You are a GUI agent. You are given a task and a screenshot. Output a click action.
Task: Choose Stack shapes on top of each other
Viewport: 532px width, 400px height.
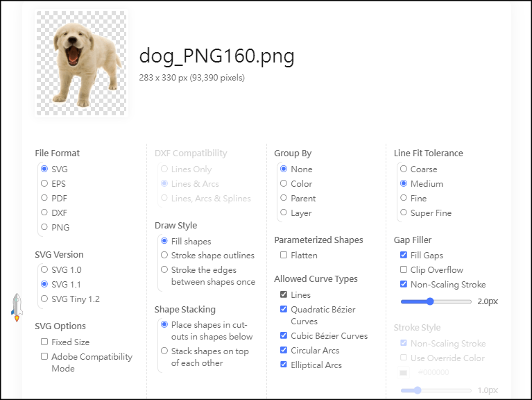(x=164, y=351)
